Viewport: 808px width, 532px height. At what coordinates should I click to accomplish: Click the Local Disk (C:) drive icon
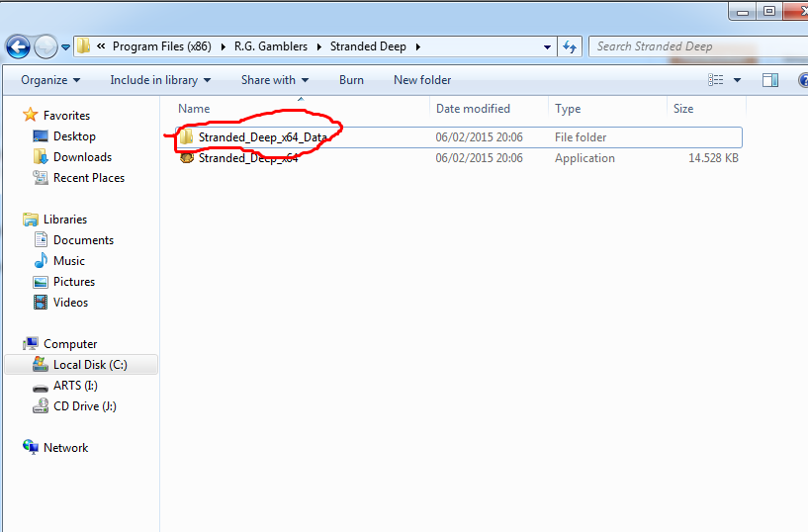click(x=41, y=364)
